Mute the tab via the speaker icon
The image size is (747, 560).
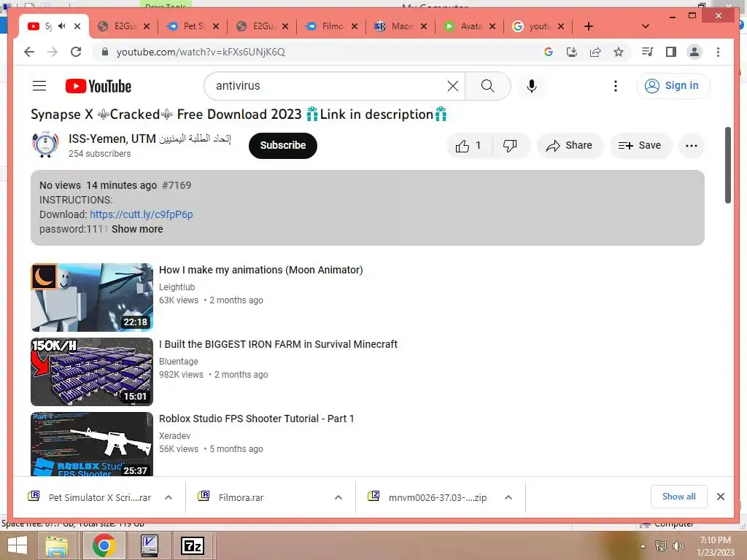pos(61,26)
